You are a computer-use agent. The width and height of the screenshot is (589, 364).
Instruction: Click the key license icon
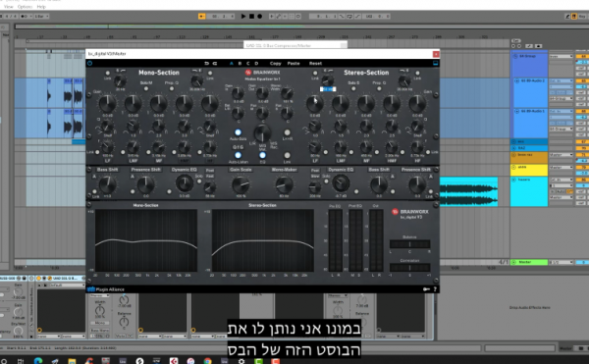[426, 289]
